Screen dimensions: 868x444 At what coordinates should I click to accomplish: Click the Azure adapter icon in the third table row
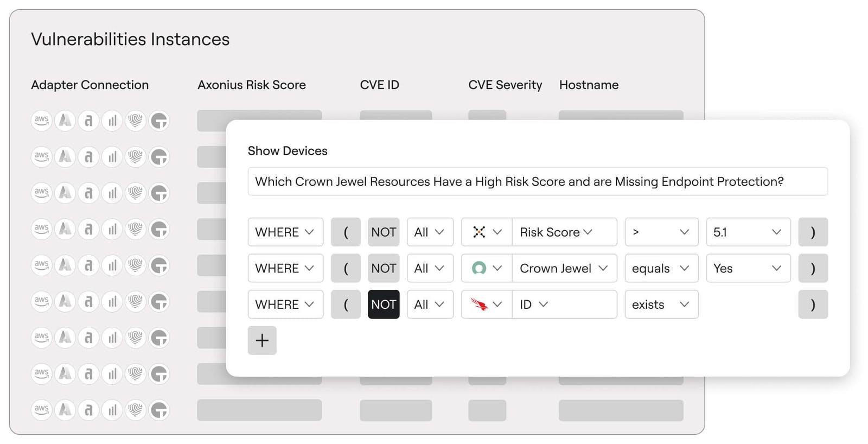point(65,193)
